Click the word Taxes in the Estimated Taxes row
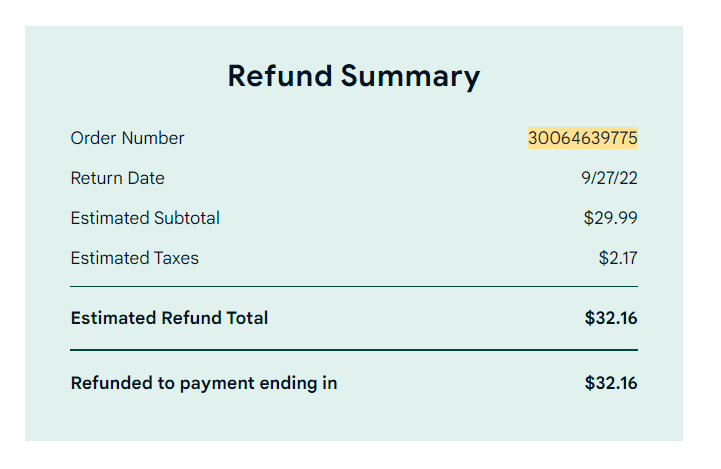Screen dimensions: 721x469 pyautogui.click(x=177, y=258)
